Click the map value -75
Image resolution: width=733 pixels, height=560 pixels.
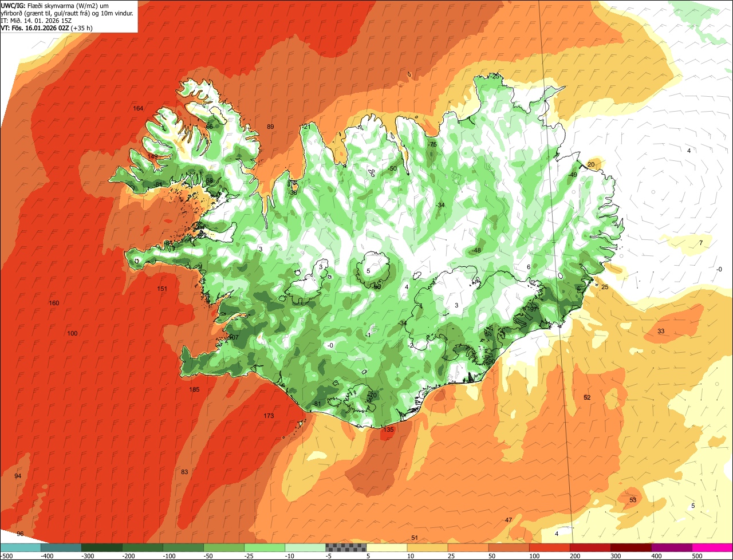[x=432, y=144]
